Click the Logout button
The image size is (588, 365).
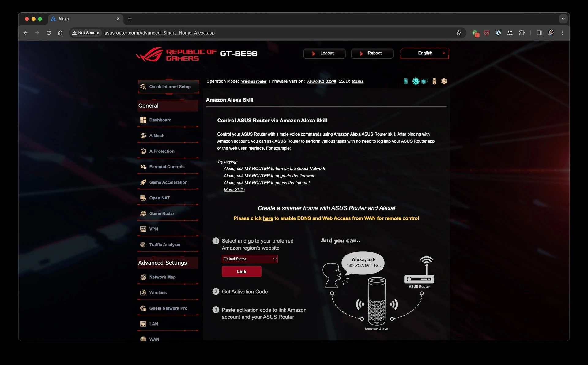tap(324, 53)
